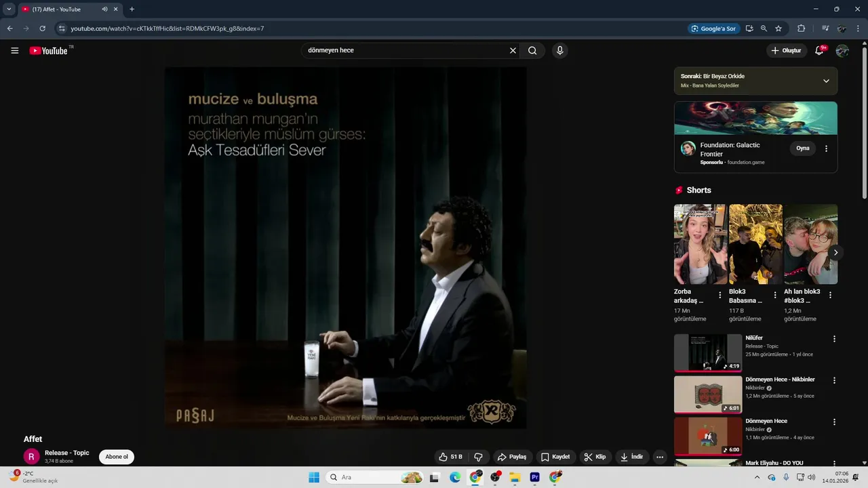Open the Windows Start menu
This screenshot has width=868, height=488.
314,477
